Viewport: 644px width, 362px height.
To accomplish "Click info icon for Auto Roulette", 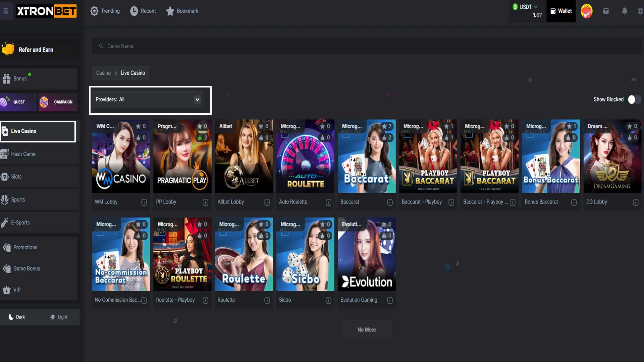I will pyautogui.click(x=328, y=202).
